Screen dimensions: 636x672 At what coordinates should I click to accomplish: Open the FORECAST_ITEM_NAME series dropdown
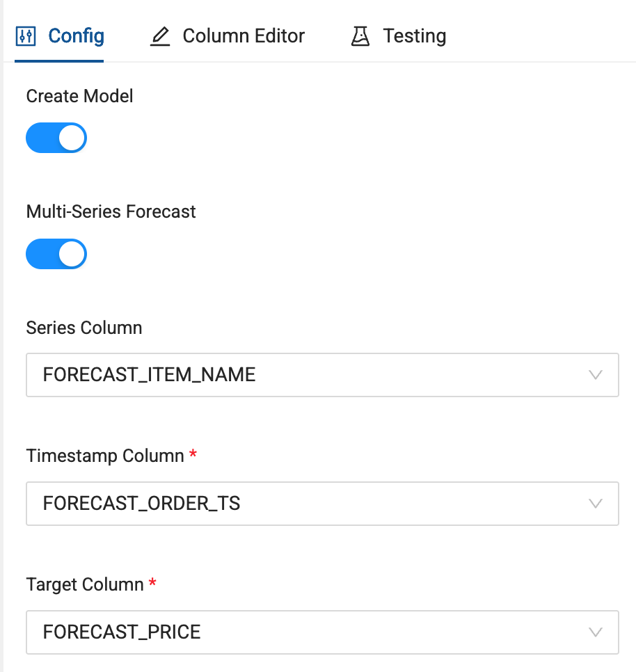[x=322, y=375]
